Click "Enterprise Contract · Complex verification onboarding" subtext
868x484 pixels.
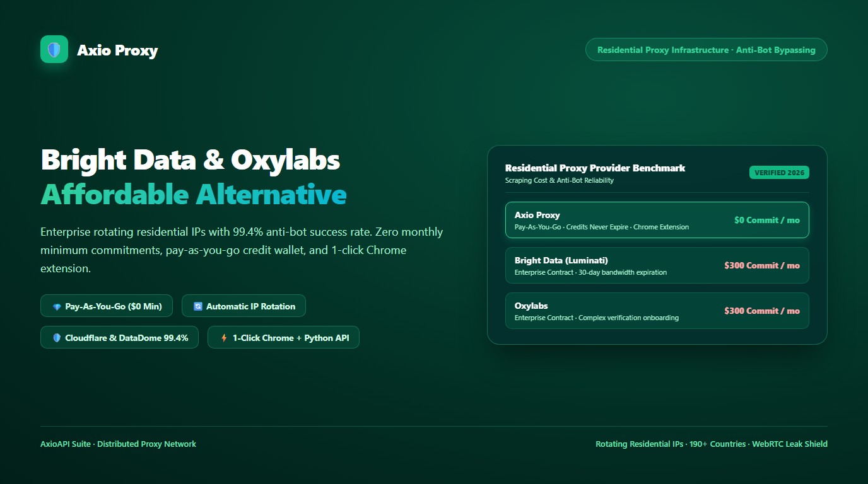point(597,318)
